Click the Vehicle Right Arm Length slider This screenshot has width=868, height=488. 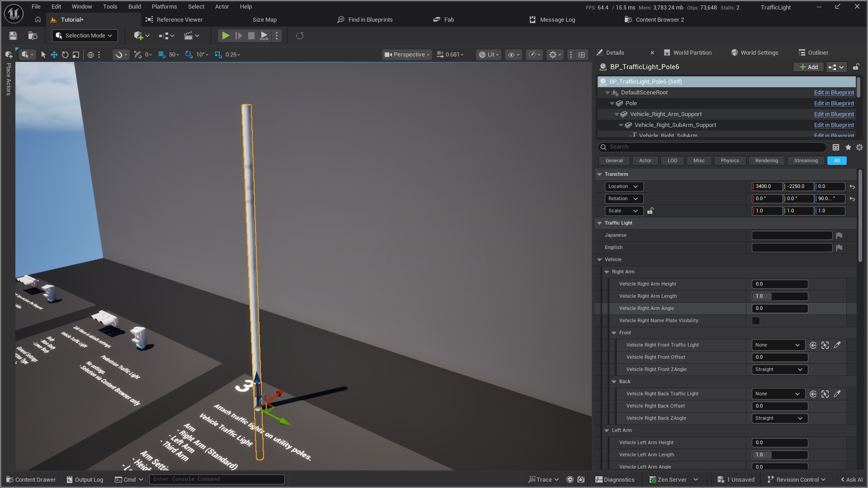[779, 296]
